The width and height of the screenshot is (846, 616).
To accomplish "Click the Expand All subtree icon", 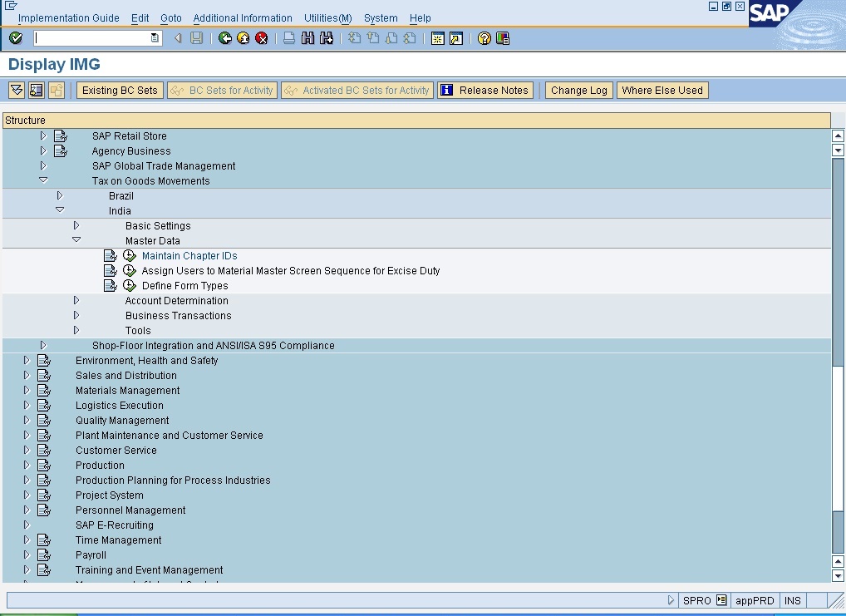I will pos(17,90).
